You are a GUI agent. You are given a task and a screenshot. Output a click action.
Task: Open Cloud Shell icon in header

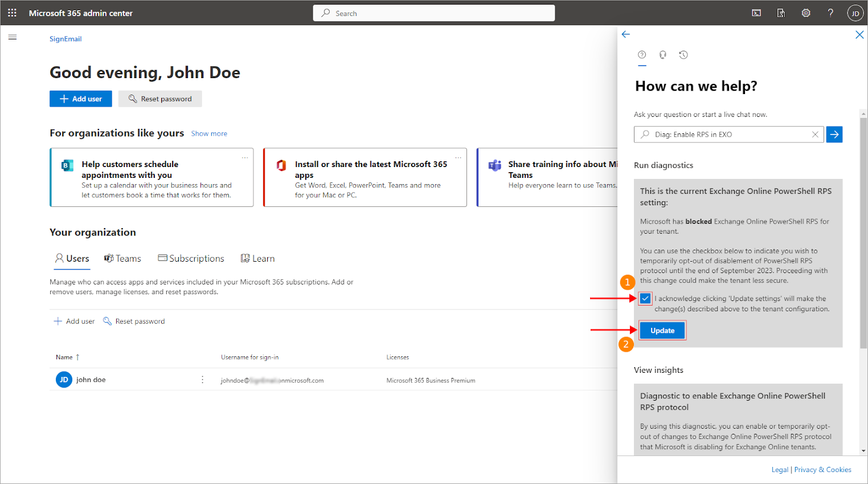point(756,13)
